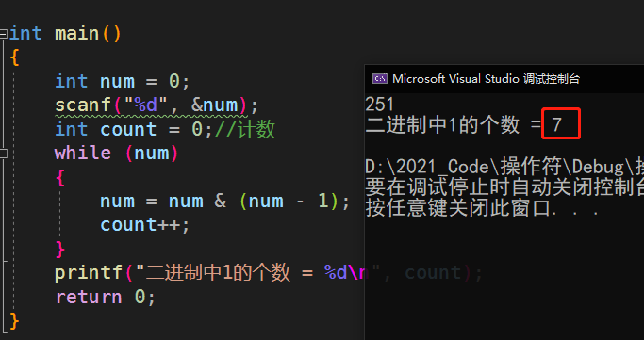Viewport: 644px width, 340px height.
Task: Click the //计数 comment
Action: tap(245, 130)
